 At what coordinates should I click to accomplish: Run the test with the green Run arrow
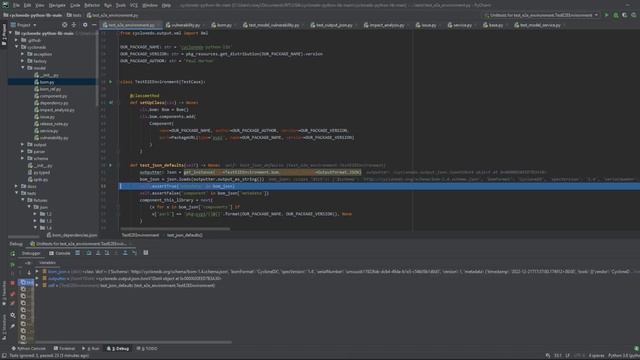tap(607, 15)
